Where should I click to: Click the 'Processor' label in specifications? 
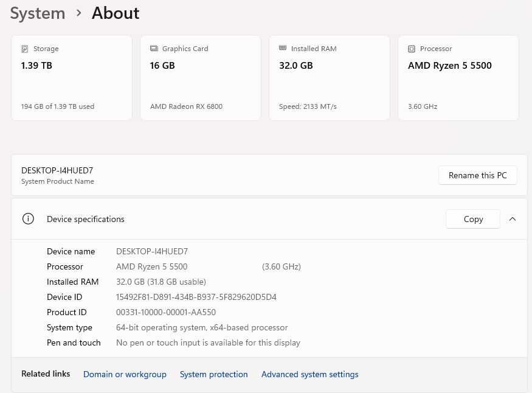pyautogui.click(x=65, y=266)
